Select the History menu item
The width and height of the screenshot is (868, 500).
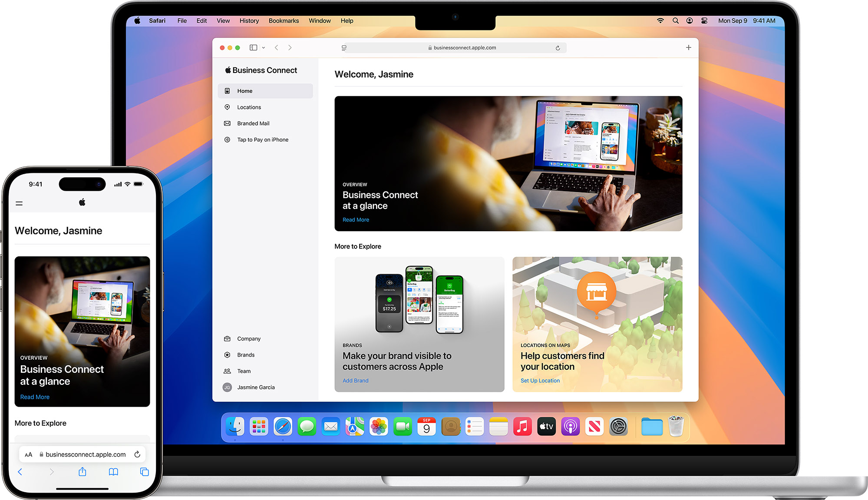[x=249, y=21]
